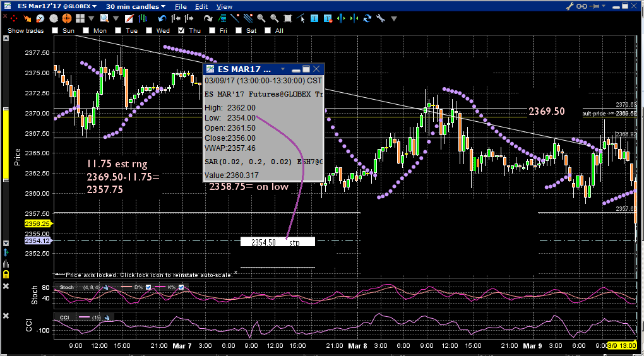This screenshot has height=356, width=644.
Task: Click the second zoom magnifier icon
Action: pyautogui.click(x=275, y=18)
